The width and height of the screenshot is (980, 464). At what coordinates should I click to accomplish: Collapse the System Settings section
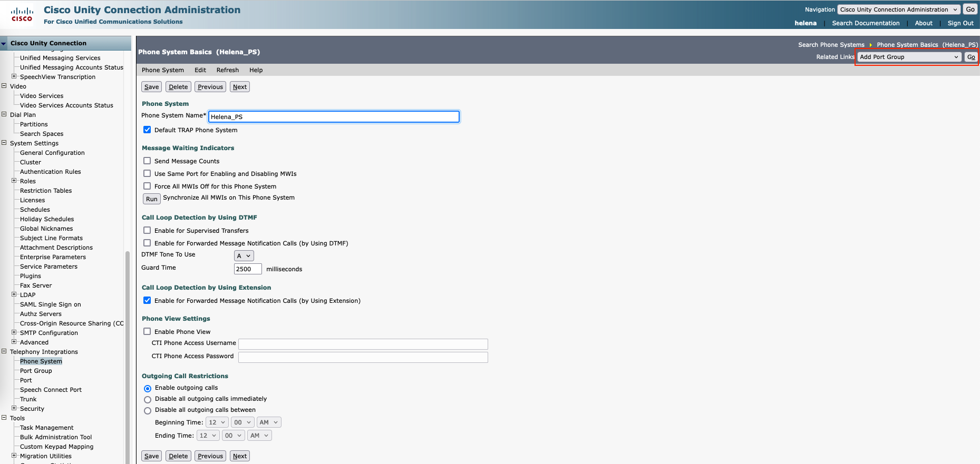click(x=4, y=143)
